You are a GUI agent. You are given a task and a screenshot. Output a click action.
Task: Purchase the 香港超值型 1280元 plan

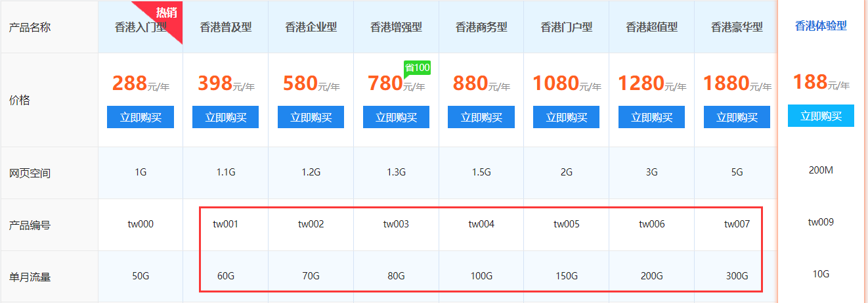651,118
